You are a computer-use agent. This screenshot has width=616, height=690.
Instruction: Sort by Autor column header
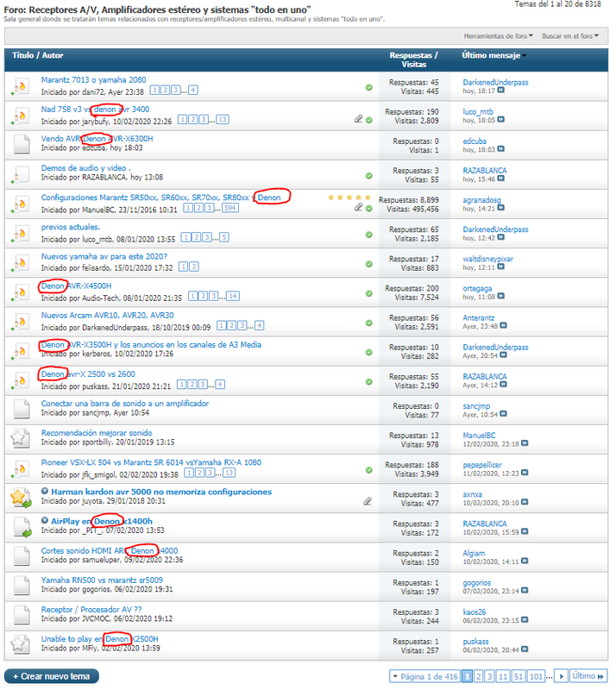[x=53, y=55]
